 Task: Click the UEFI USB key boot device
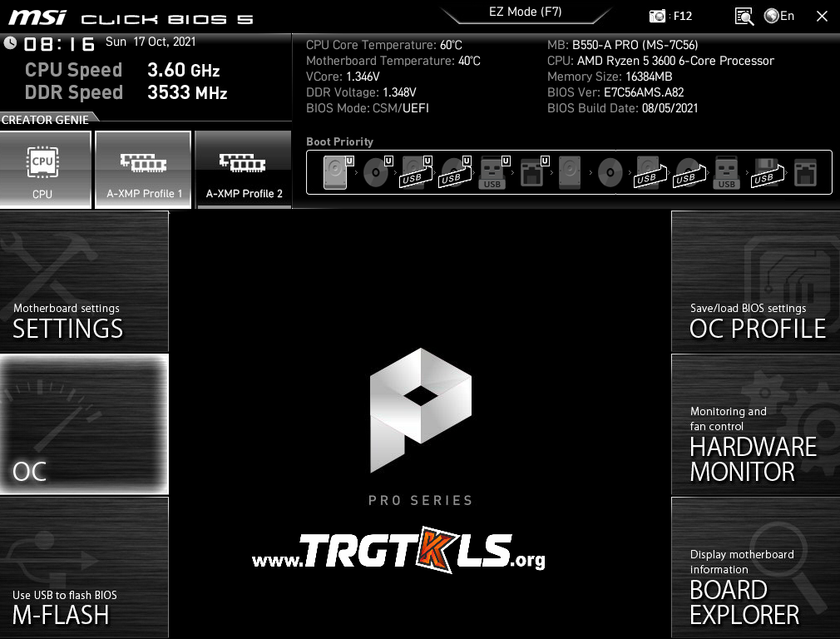(x=492, y=172)
